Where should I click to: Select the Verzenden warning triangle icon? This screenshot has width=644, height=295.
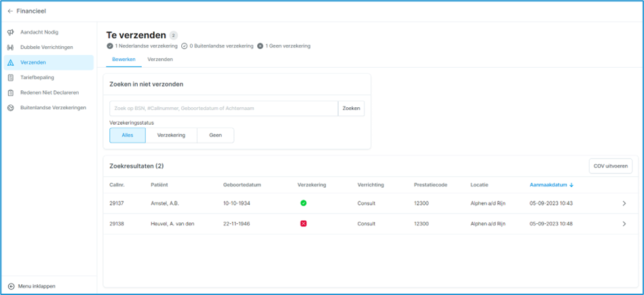pyautogui.click(x=11, y=62)
